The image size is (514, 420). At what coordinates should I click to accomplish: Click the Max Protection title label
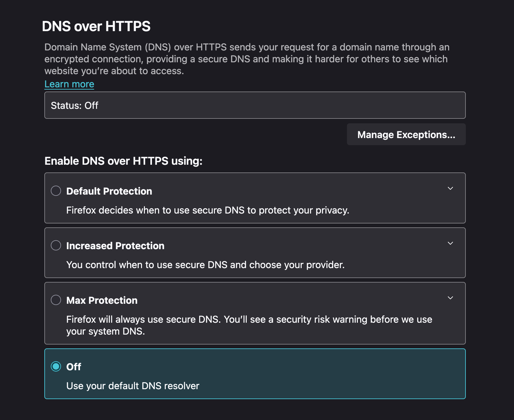click(x=102, y=300)
